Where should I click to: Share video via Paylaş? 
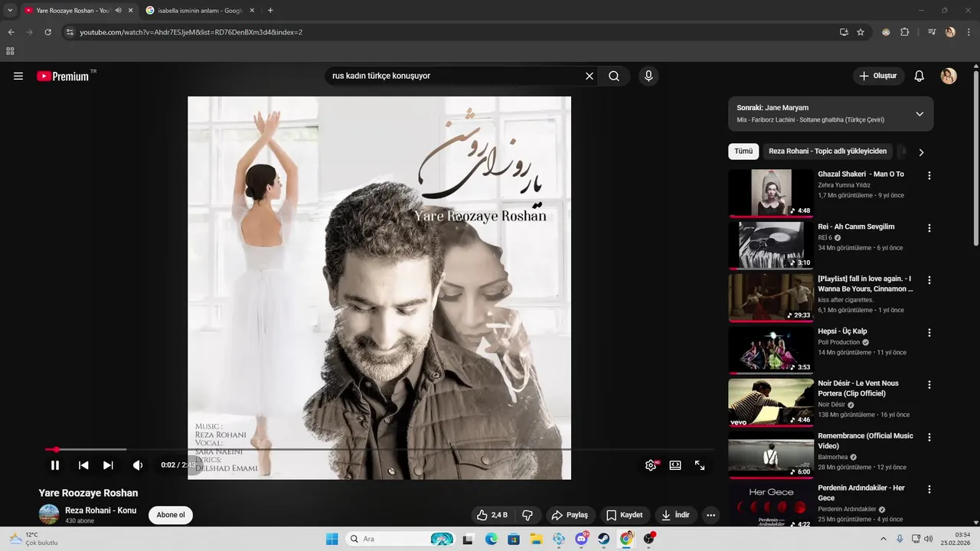click(570, 515)
